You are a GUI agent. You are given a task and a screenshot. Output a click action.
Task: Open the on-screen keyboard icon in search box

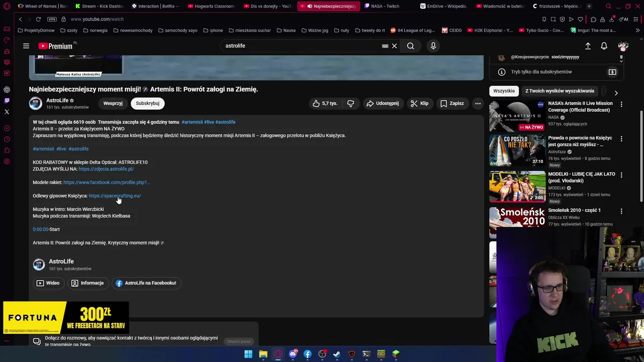(385, 46)
